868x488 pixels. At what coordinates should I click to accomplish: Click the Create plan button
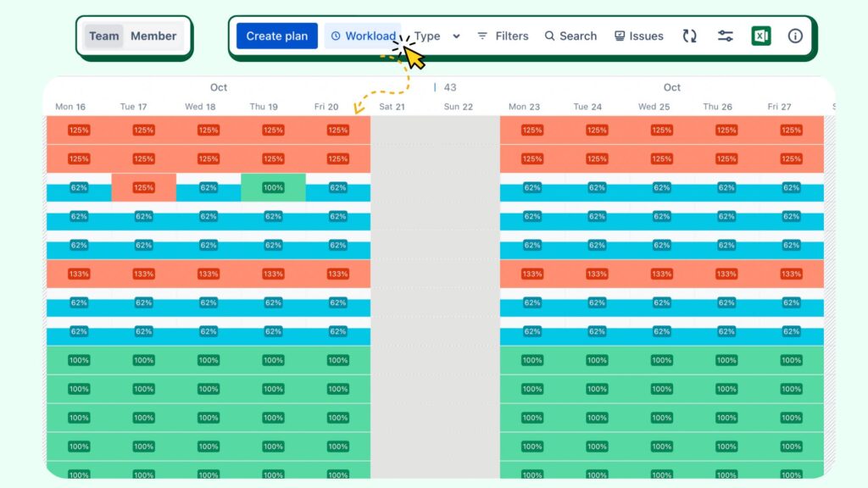[276, 36]
